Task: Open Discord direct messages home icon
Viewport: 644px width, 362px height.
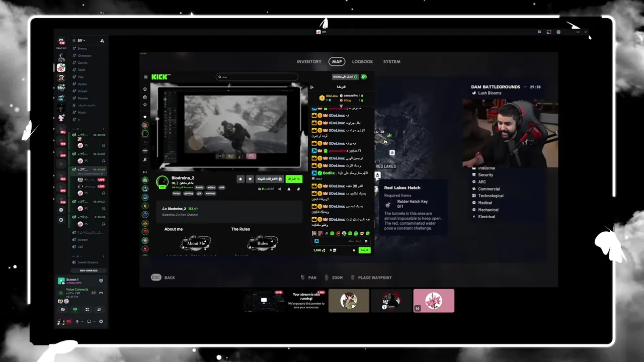Action: [x=61, y=40]
